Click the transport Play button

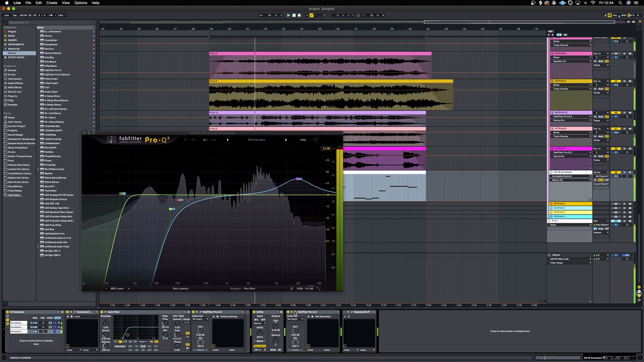[x=288, y=15]
